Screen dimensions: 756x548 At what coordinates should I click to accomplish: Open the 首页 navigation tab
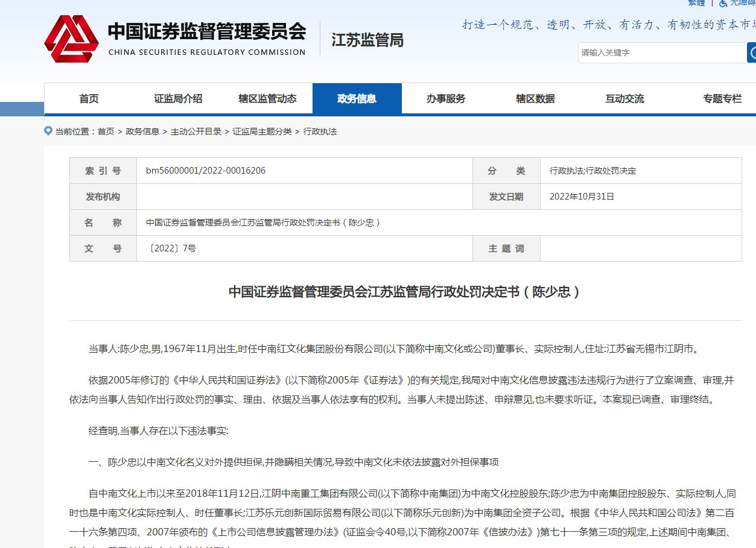(x=89, y=99)
